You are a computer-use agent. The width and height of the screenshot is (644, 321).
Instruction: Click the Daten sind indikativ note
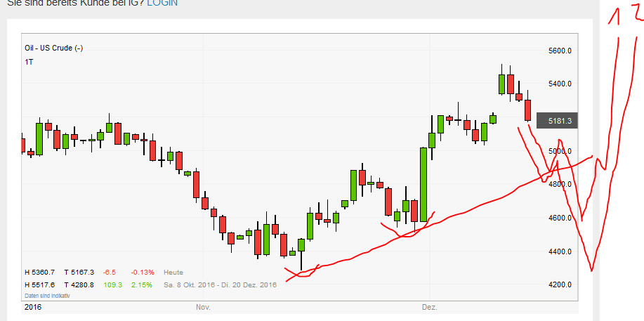47,296
